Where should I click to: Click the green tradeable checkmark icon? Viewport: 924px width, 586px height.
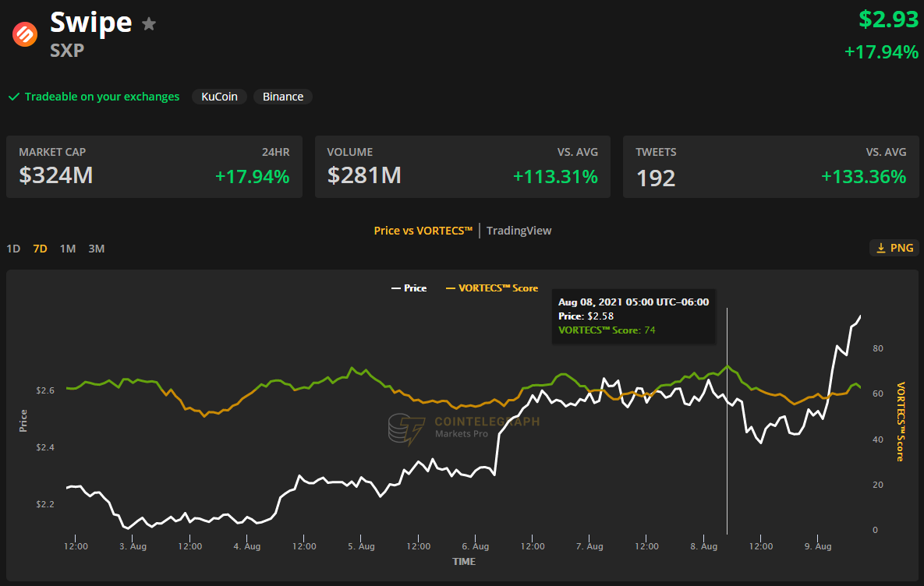13,97
